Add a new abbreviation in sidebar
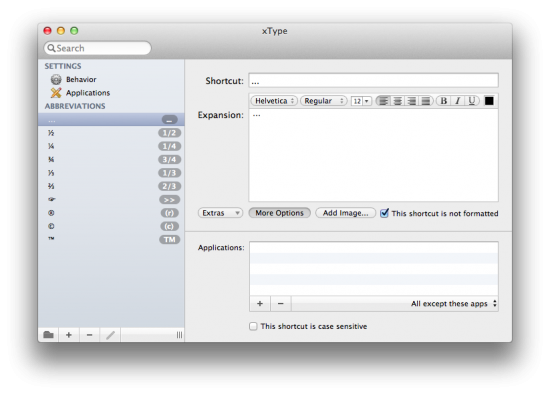The height and width of the screenshot is (395, 550). click(69, 335)
